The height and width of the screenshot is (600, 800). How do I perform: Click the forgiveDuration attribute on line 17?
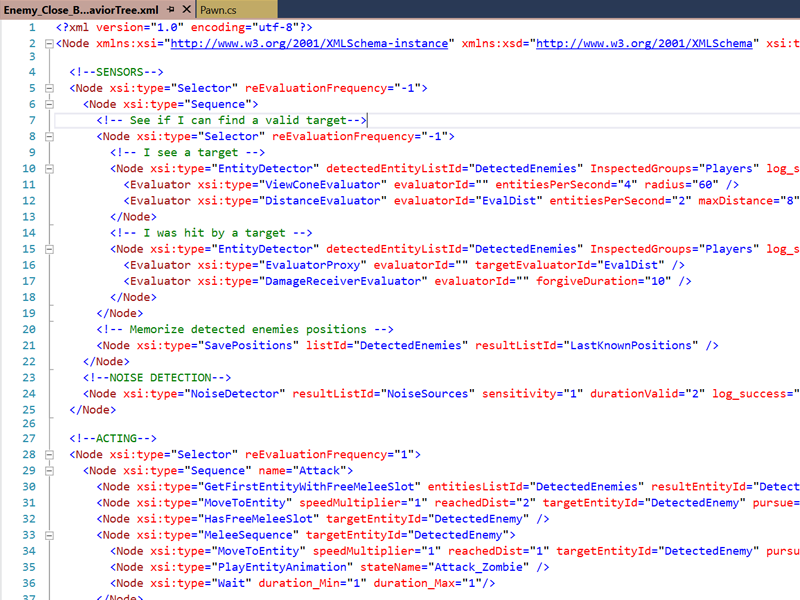604,281
